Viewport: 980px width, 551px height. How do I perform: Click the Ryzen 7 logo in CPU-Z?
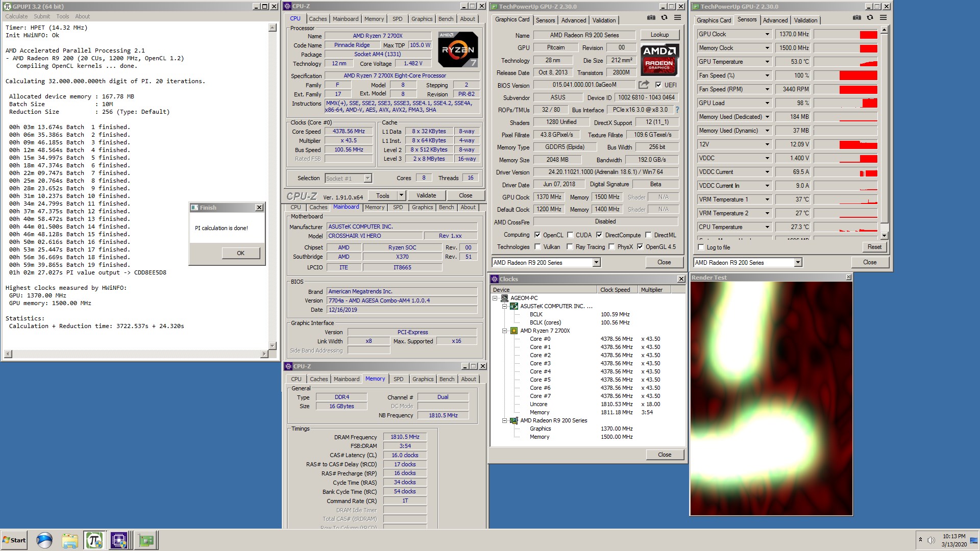(x=458, y=49)
